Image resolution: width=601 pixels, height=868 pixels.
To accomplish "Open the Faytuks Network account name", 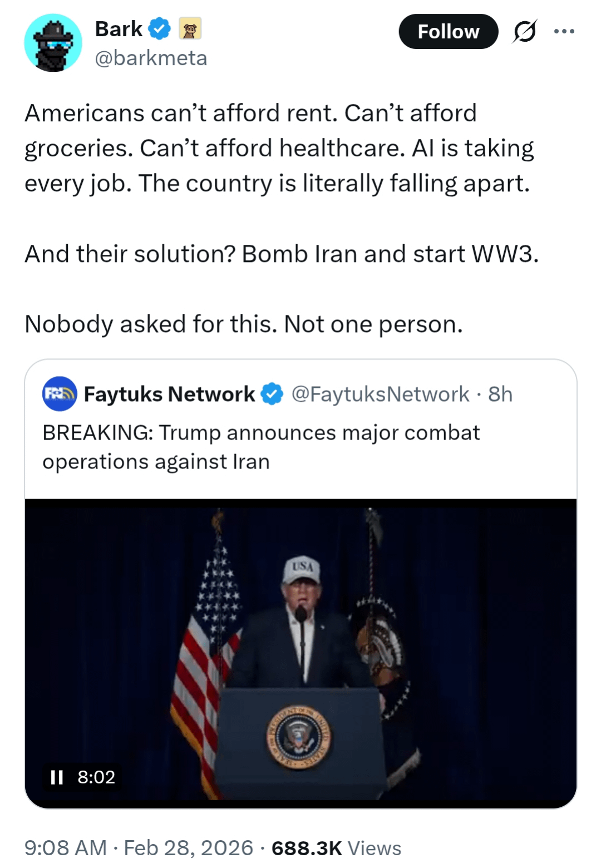I will coord(169,394).
